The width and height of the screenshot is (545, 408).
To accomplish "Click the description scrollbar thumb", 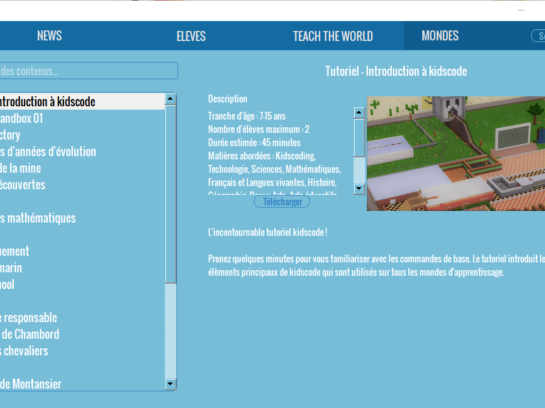I will (x=359, y=138).
